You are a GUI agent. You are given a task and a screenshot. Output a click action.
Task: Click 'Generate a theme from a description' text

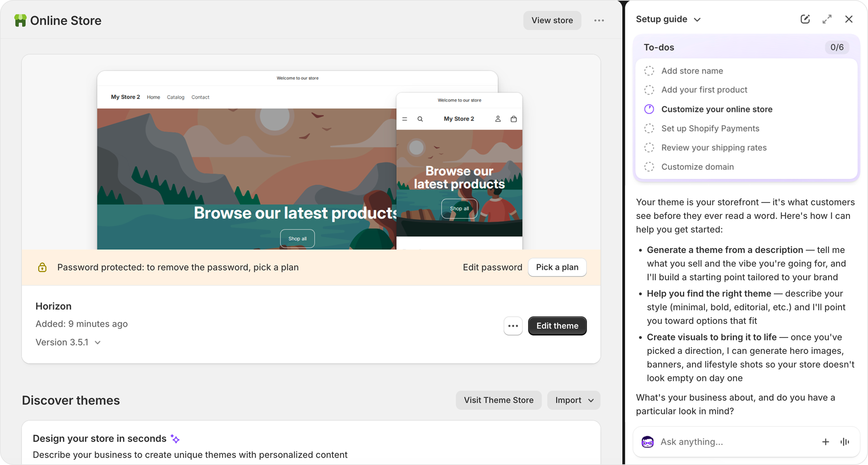(725, 250)
